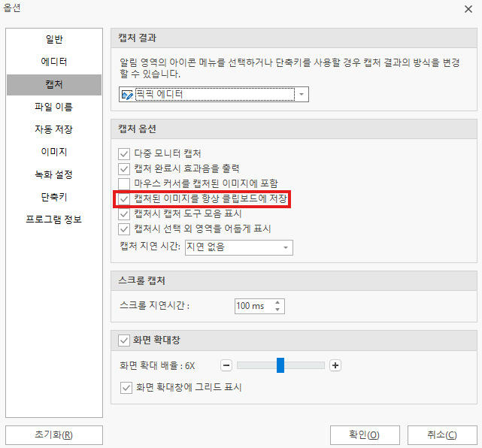Toggle 다중 모니터 캡처 checkbox
482x448 pixels.
coord(124,153)
